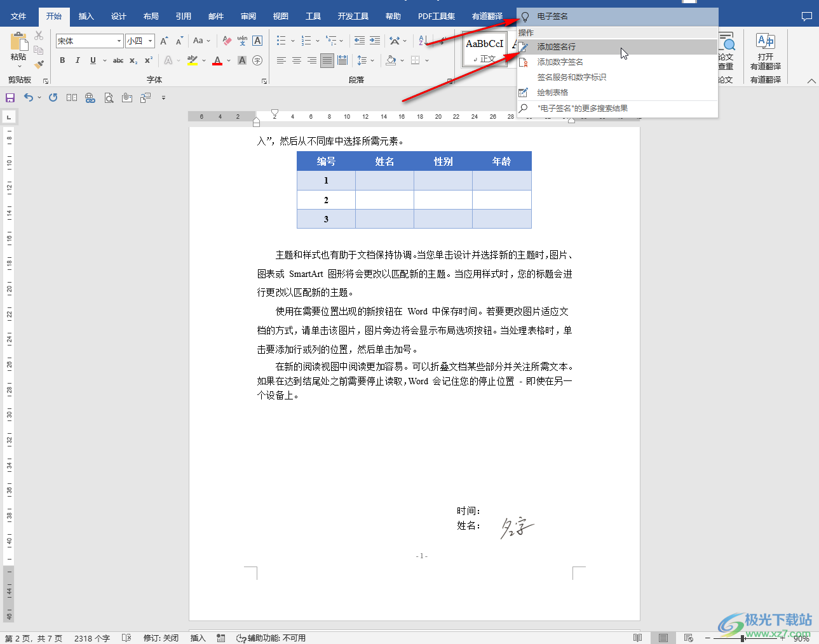Viewport: 819px width, 644px height.
Task: Switch to the 插入 ribbon tab
Action: [x=86, y=16]
